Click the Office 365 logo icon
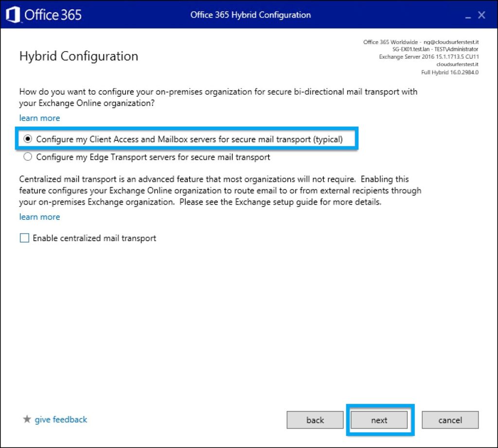Image resolution: width=498 pixels, height=448 pixels. pyautogui.click(x=13, y=15)
